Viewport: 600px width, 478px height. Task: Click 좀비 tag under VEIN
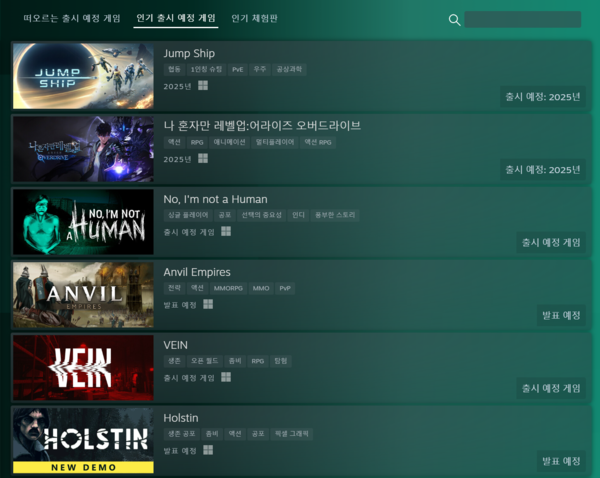235,361
